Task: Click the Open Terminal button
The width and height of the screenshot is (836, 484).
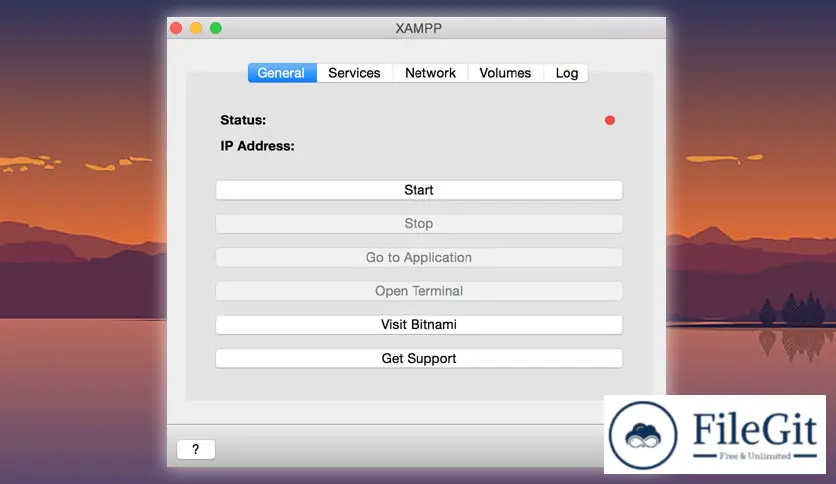Action: (419, 291)
